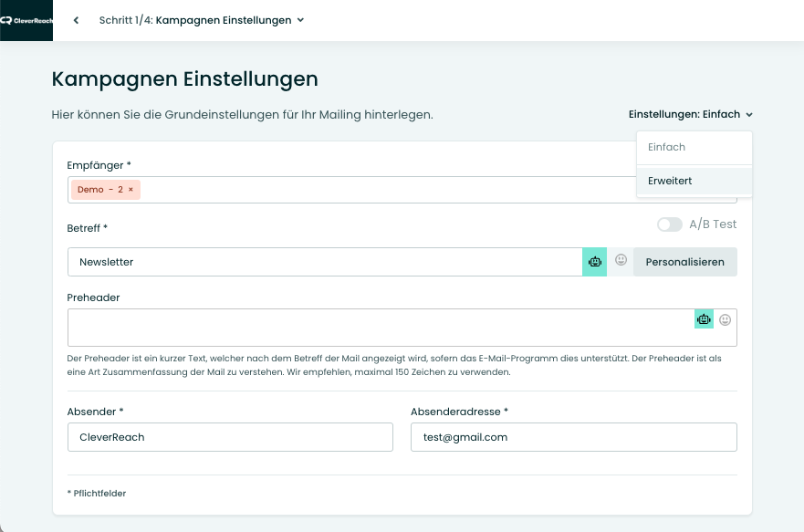Click the Kampagnen Einstellungen step title
Screen dimensions: 804x532
(x=224, y=20)
